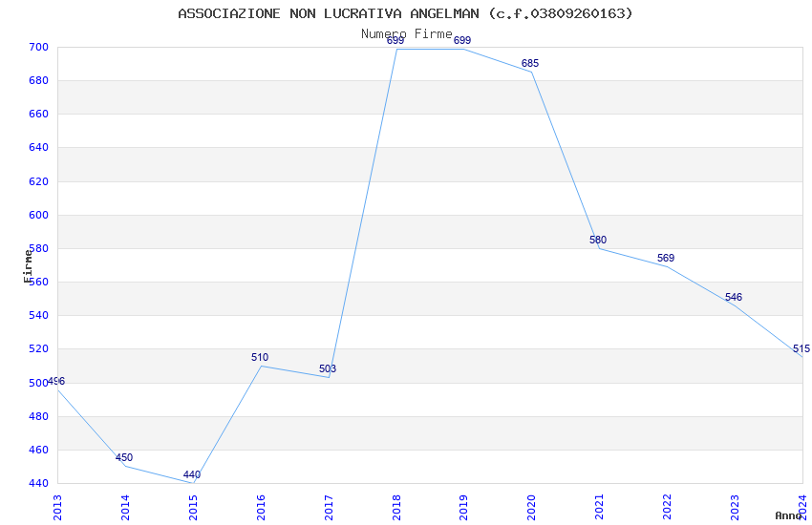Image resolution: width=812 pixels, height=525 pixels.
Task: Click the 2013 x-axis year label
Action: point(57,507)
